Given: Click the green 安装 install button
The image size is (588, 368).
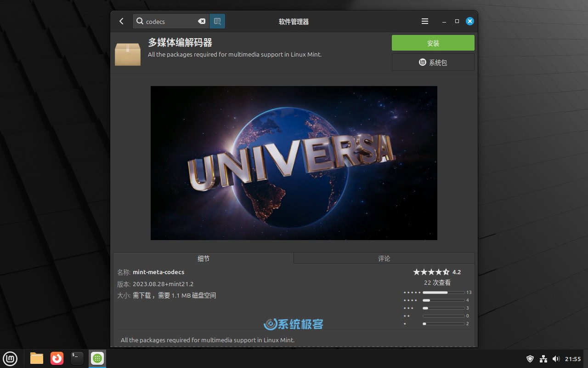Looking at the screenshot, I should 433,43.
